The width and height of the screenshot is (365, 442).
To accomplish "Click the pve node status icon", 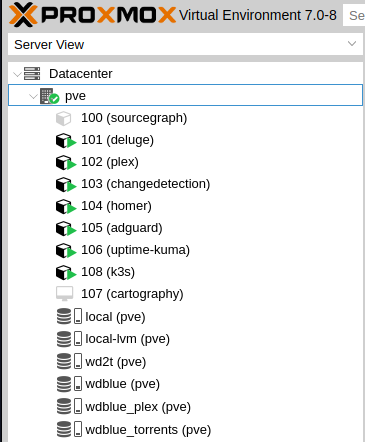I will point(49,96).
